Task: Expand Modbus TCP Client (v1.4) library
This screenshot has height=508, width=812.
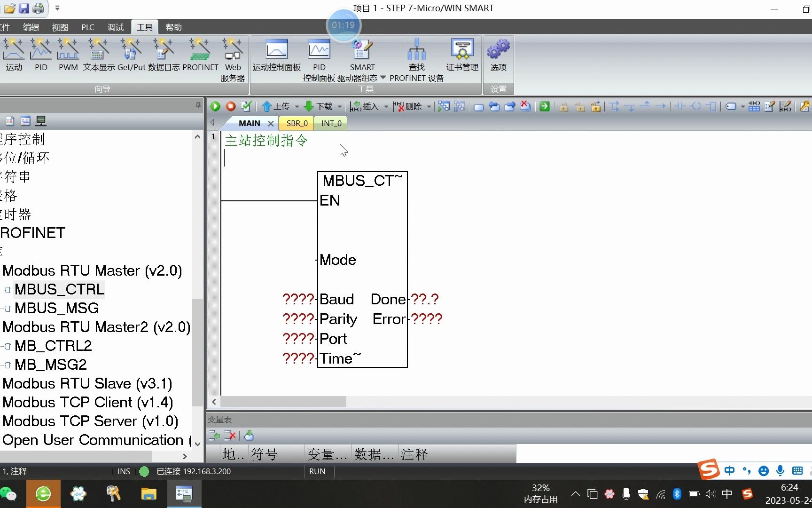Action: coord(88,402)
